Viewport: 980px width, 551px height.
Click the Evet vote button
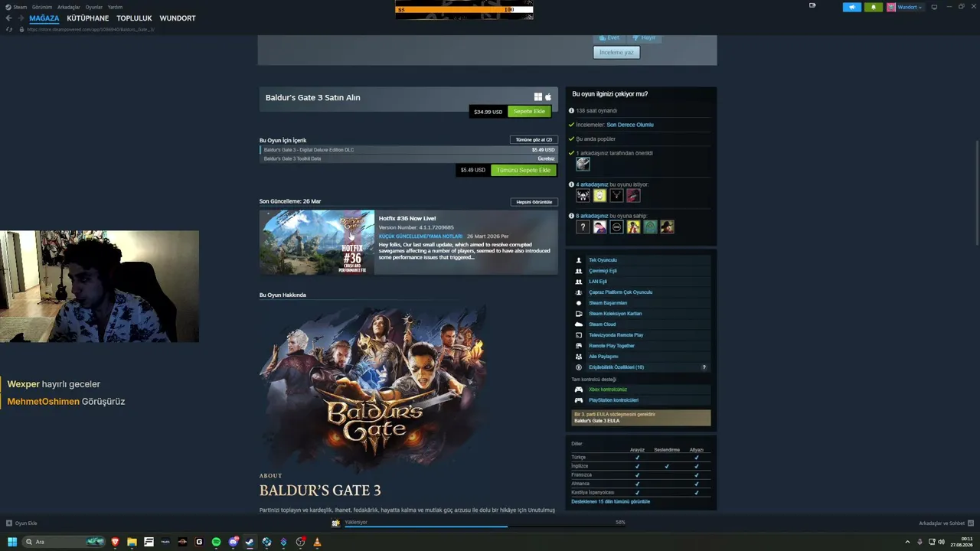tap(609, 37)
